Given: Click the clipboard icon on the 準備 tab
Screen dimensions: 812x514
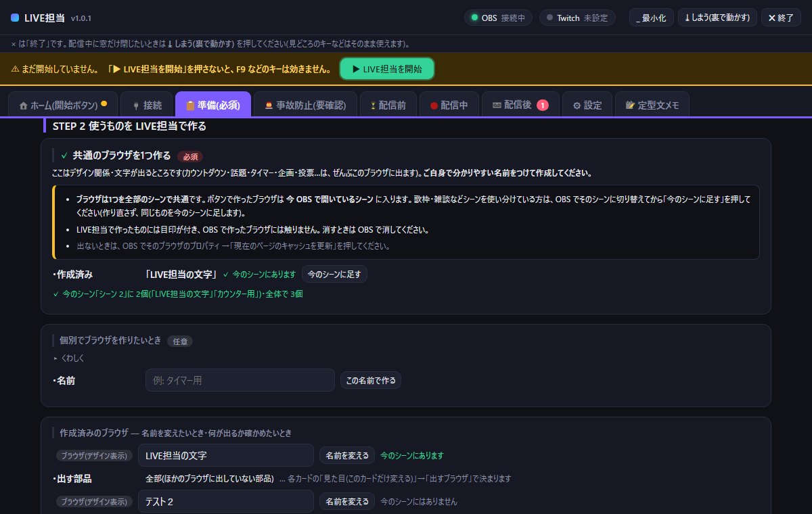Looking at the screenshot, I should pos(190,106).
